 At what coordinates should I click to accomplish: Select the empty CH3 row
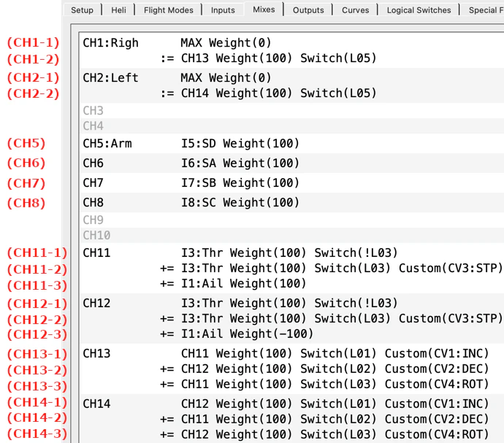tap(291, 111)
